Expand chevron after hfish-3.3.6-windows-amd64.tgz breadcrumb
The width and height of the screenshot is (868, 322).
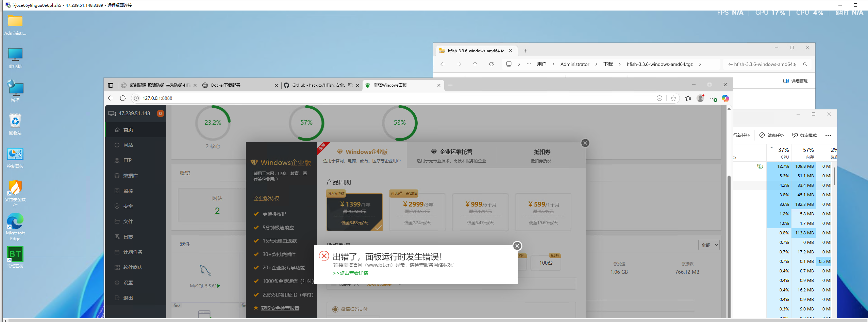pyautogui.click(x=700, y=64)
